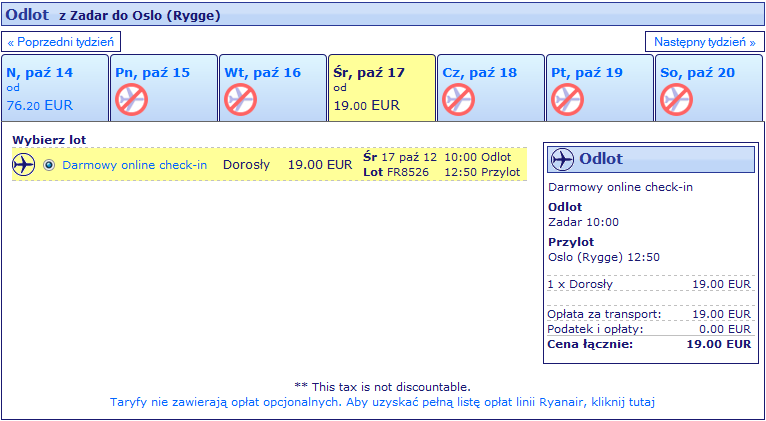Open the N, paź 14 date tab
766x421 pixels.
[x=55, y=88]
